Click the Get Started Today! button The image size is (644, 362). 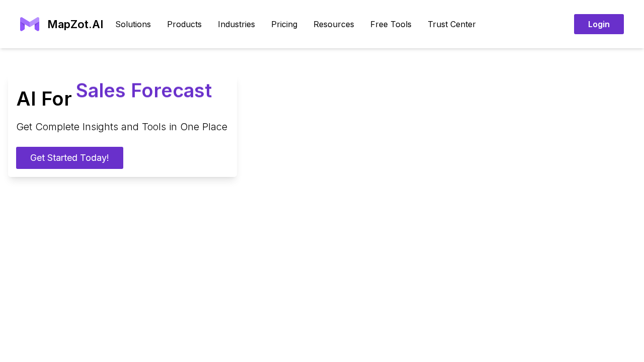69,158
